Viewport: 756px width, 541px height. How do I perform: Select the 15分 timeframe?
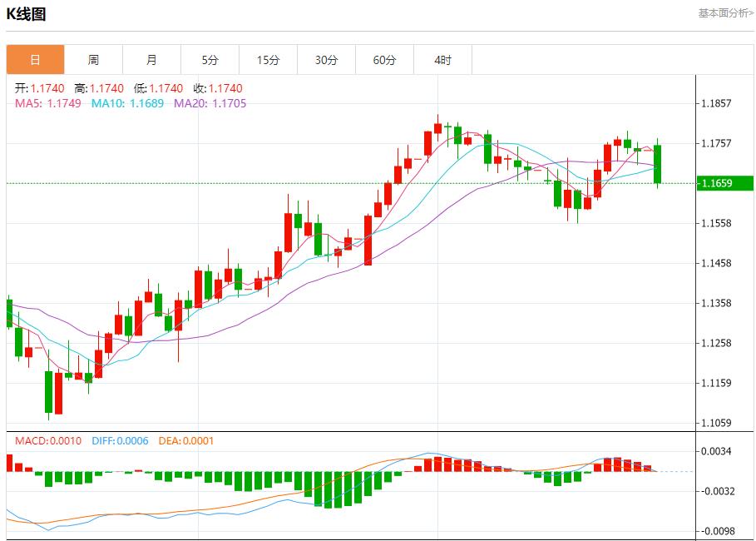click(269, 59)
